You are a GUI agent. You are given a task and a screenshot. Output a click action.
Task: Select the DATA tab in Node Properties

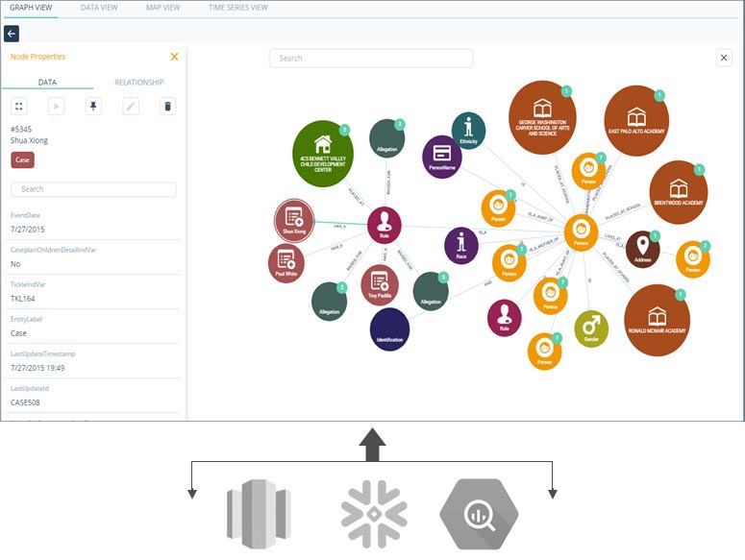[47, 82]
